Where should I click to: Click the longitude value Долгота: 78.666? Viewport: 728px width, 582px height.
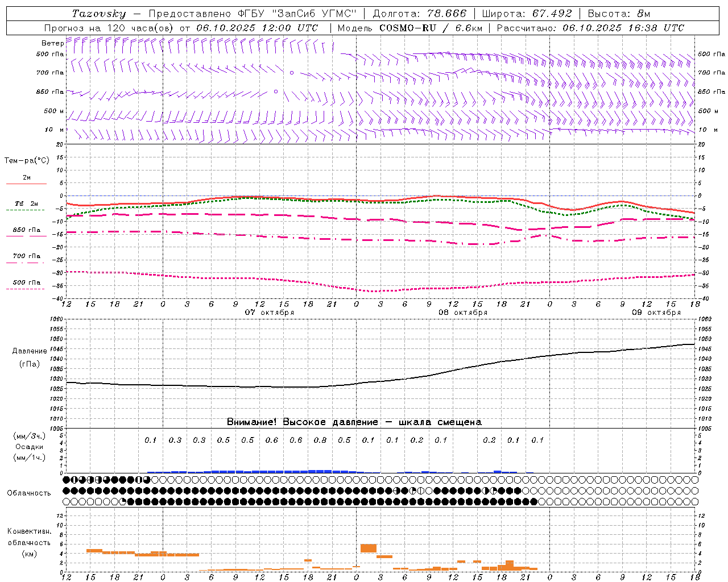click(x=420, y=14)
